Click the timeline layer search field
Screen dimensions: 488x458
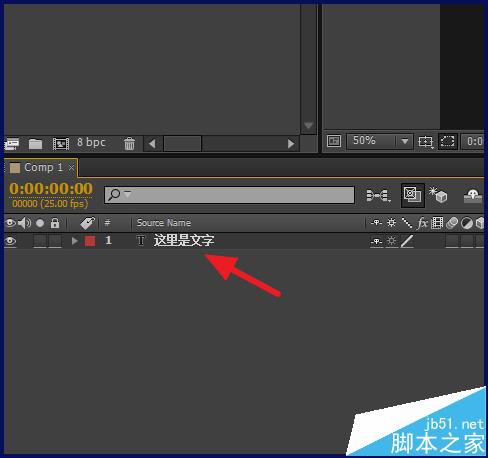(x=229, y=195)
